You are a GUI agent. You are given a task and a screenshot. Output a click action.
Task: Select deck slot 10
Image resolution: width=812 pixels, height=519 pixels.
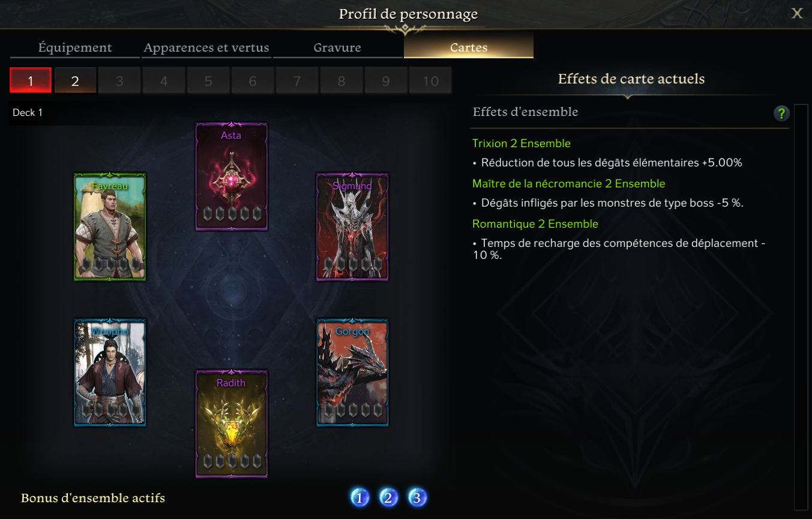[x=430, y=80]
